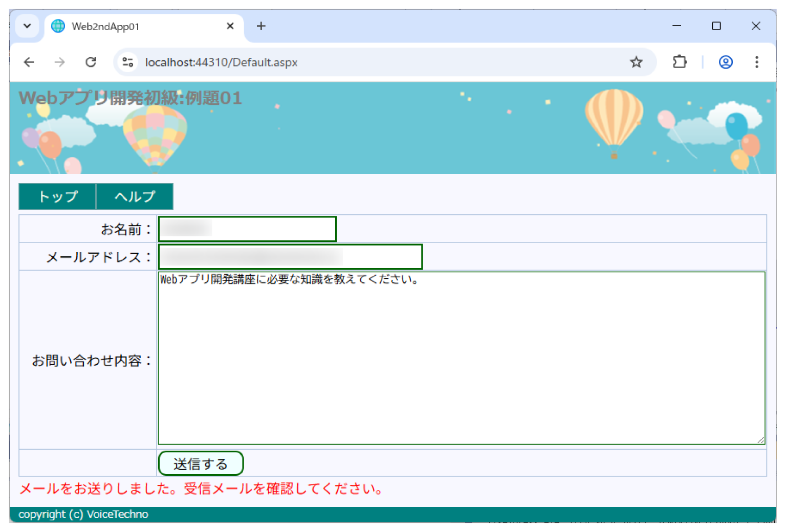
Task: Close the Web2ndApp01 tab
Action: [230, 26]
